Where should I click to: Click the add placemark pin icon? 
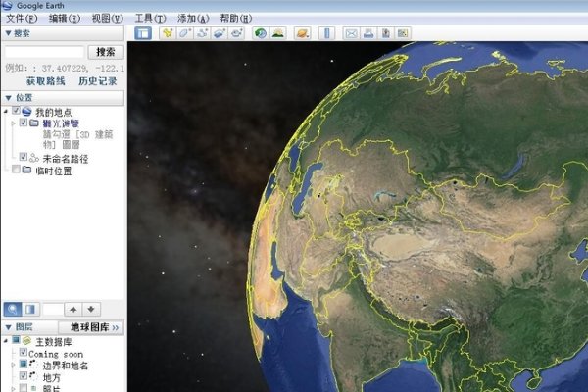pos(168,33)
